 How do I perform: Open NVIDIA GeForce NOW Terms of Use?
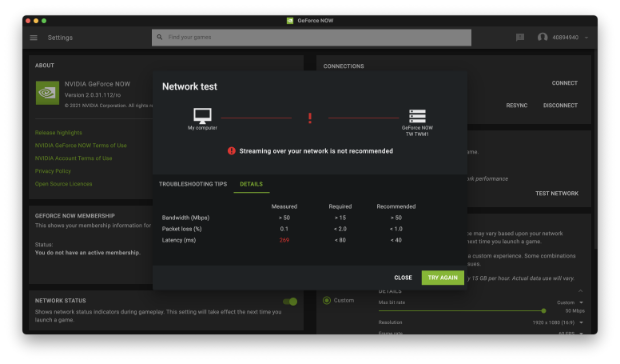point(81,145)
